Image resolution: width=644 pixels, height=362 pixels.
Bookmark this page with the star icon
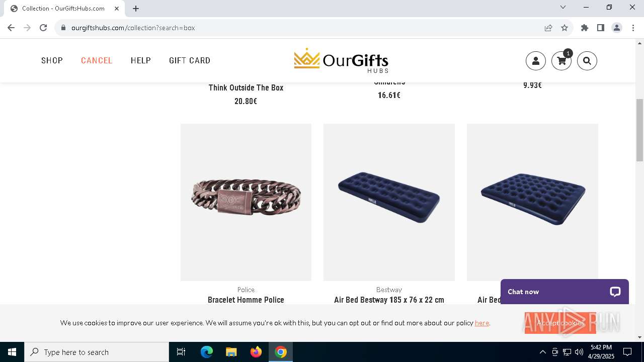565,28
